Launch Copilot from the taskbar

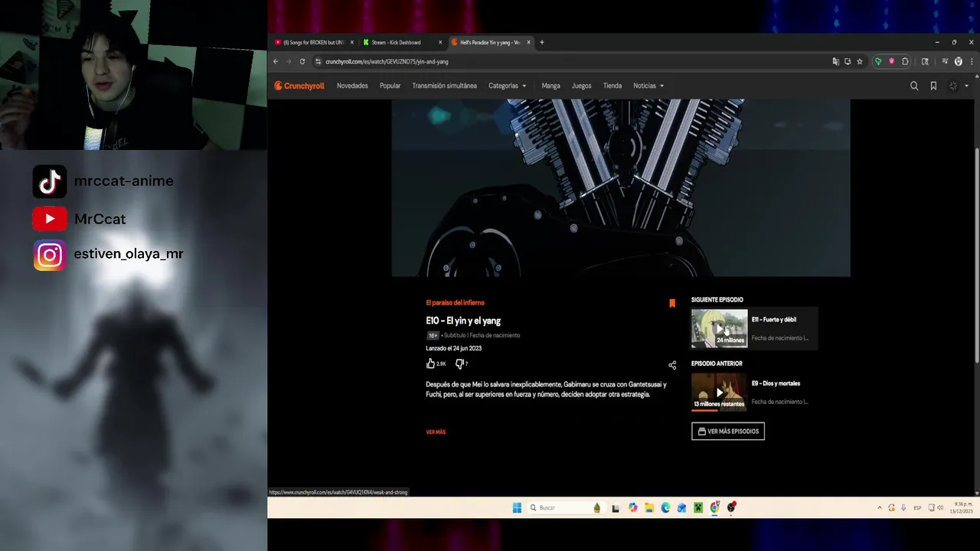click(632, 507)
